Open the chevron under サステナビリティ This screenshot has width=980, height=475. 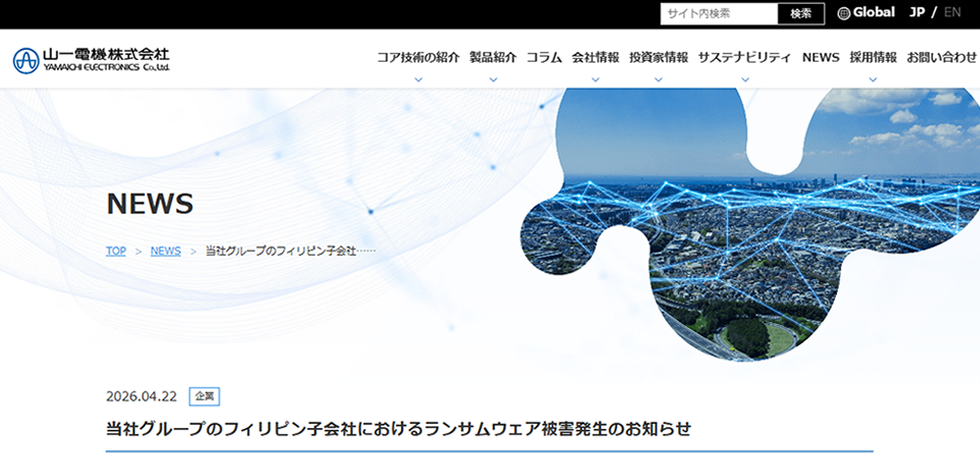coord(745,79)
